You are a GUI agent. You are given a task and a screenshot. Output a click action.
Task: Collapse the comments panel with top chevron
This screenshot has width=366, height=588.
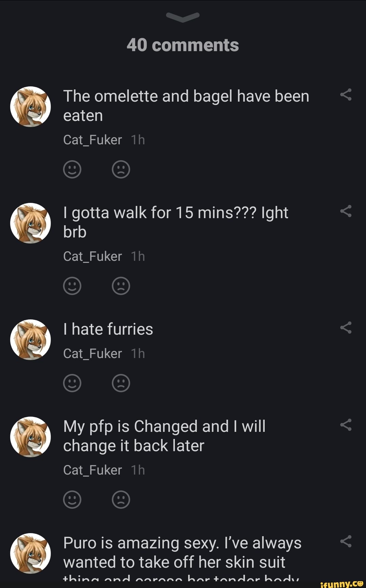pos(183,17)
